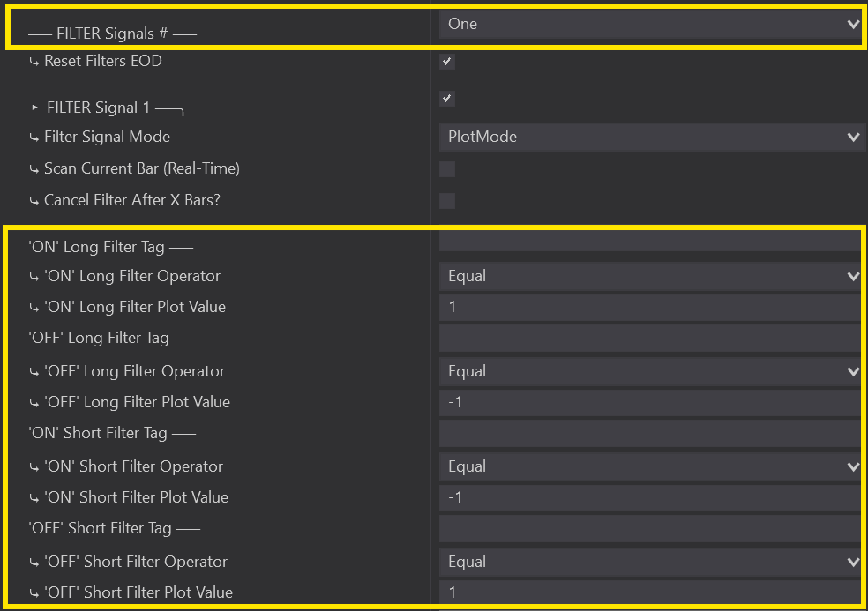Enable Scan Current Bar (Real-Time)
The width and height of the screenshot is (868, 611).
[x=447, y=169]
